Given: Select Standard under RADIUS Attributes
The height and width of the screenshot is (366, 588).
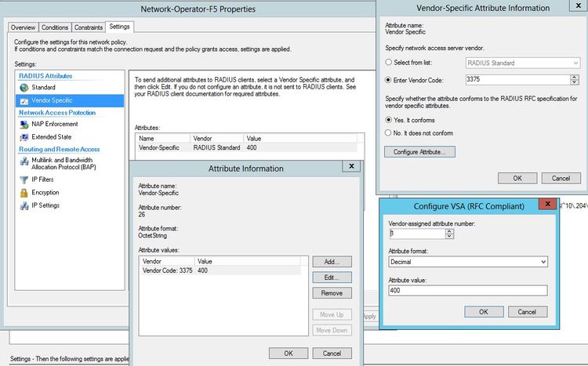Looking at the screenshot, I should (43, 87).
